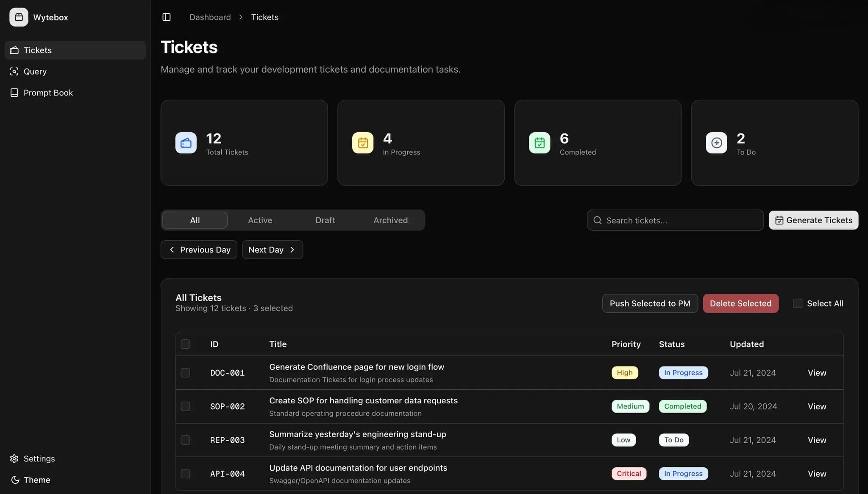Check the DOC-001 row checkbox

tap(185, 372)
